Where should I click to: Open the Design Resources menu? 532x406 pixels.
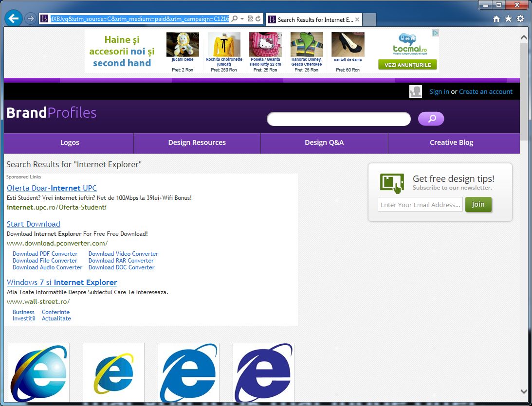[197, 142]
